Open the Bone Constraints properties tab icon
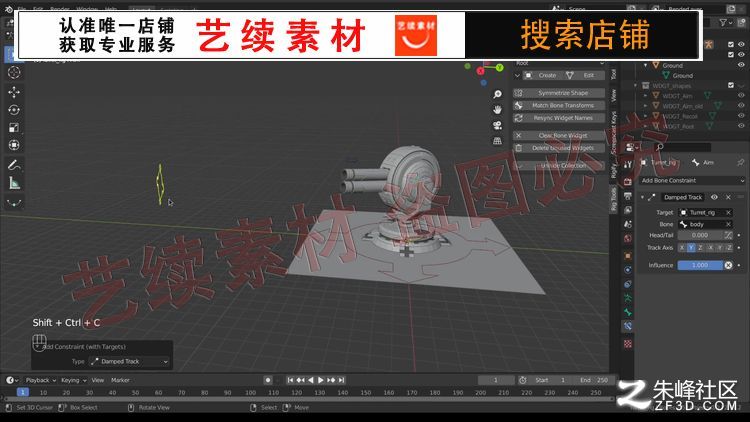This screenshot has height=422, width=750. (x=628, y=326)
